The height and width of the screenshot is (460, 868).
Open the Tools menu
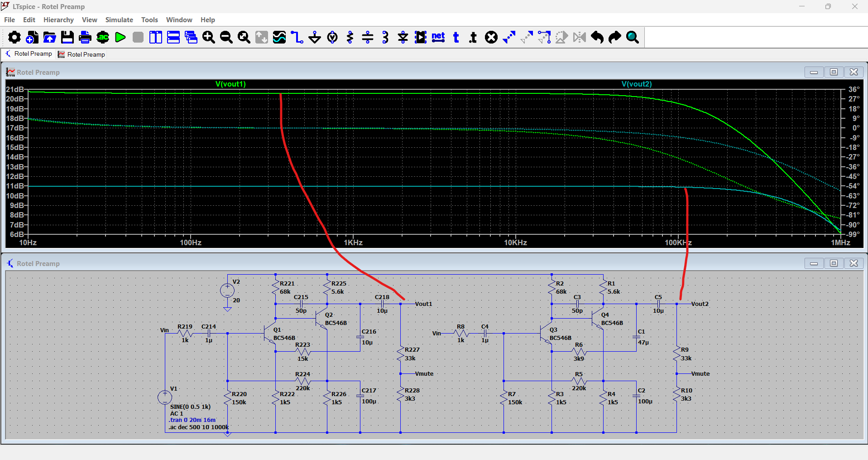[149, 20]
